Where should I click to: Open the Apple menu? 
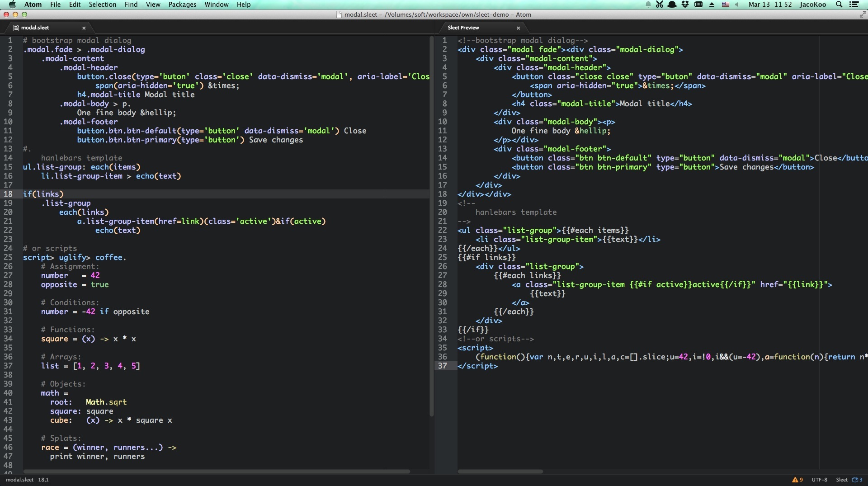click(12, 5)
